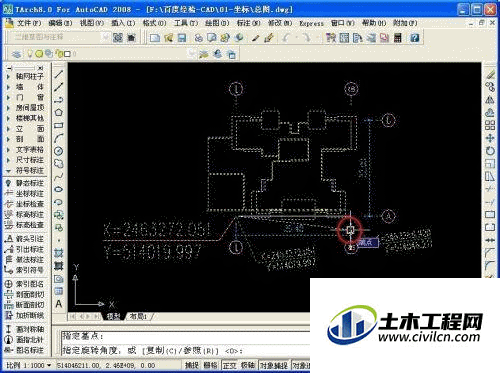500x373 pixels.
Task: Click the command line input area
Action: [185, 351]
